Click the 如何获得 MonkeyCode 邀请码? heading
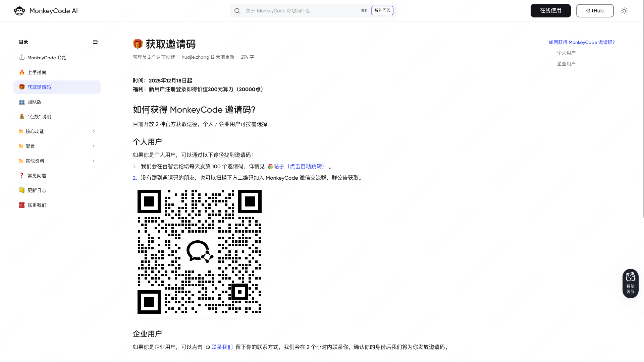 (194, 110)
